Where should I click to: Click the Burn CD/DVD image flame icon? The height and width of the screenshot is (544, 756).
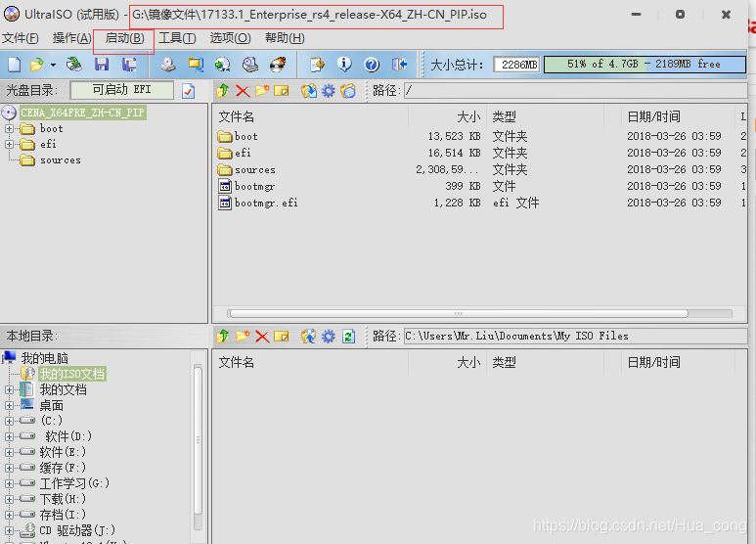point(278,65)
